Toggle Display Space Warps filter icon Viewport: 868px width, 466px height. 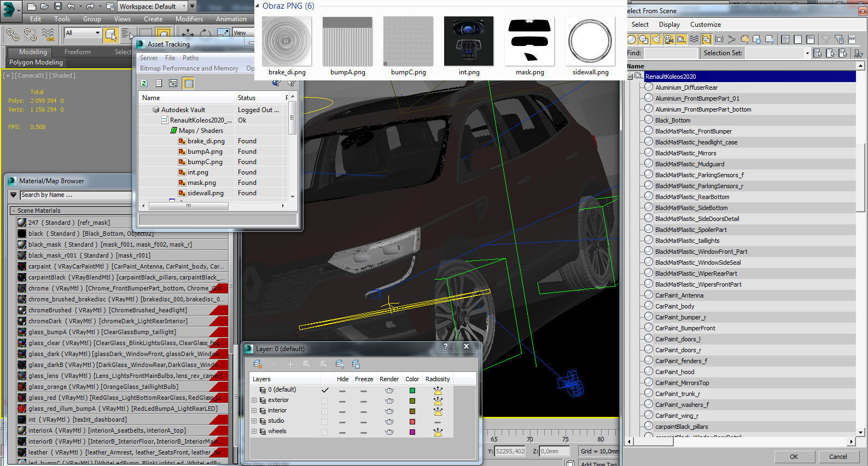694,39
